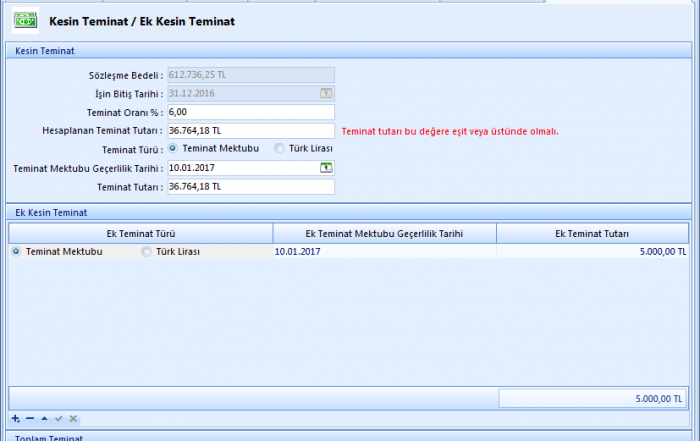Click the 5.000,00 TL amount cell
Image resolution: width=700 pixels, height=441 pixels.
pos(592,252)
